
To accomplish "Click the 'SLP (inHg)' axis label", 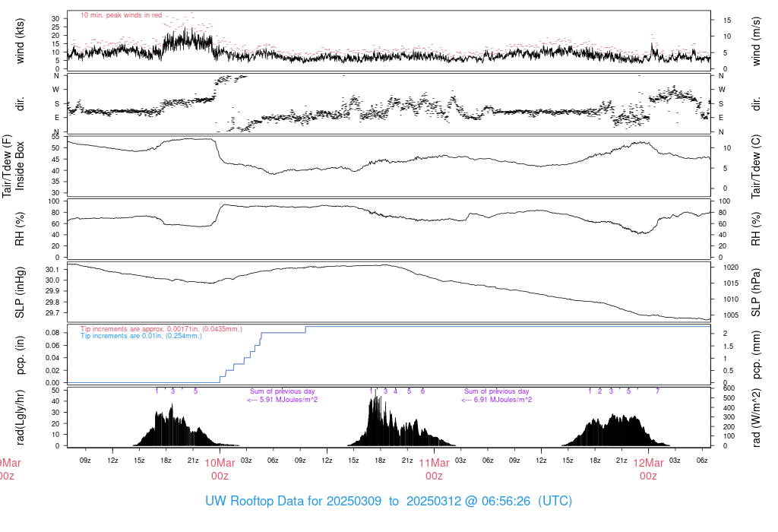I will (x=20, y=293).
